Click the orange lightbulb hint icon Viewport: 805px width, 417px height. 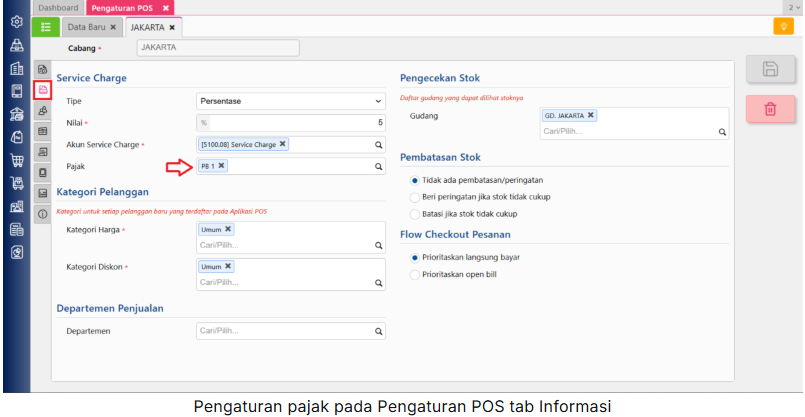pos(783,27)
